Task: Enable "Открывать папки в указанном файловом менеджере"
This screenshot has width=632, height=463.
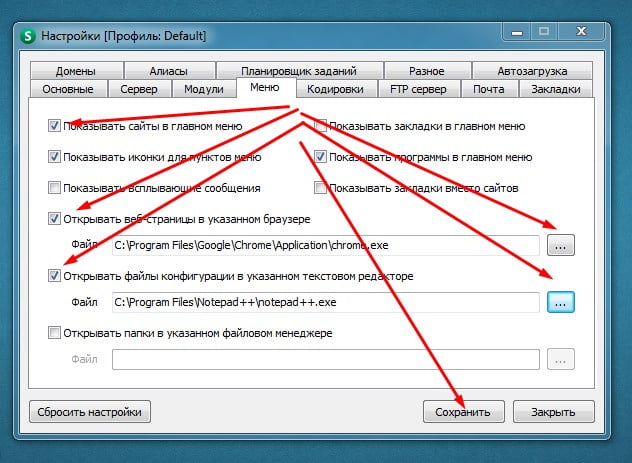Action: click(54, 333)
